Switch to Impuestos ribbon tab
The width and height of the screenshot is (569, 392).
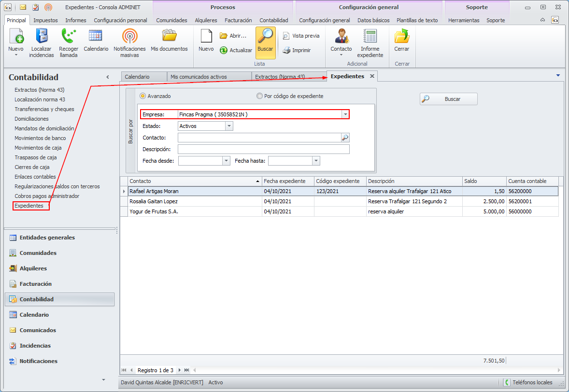tap(45, 20)
